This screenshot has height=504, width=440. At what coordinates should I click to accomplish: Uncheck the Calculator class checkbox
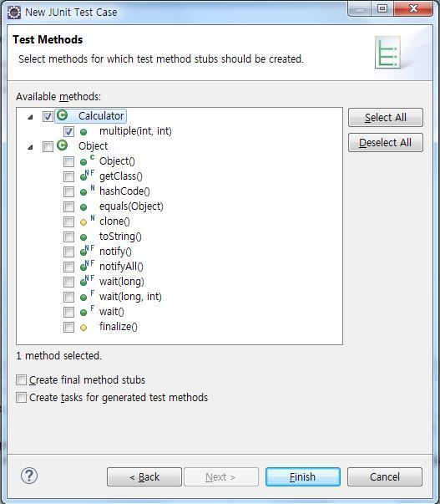[48, 116]
